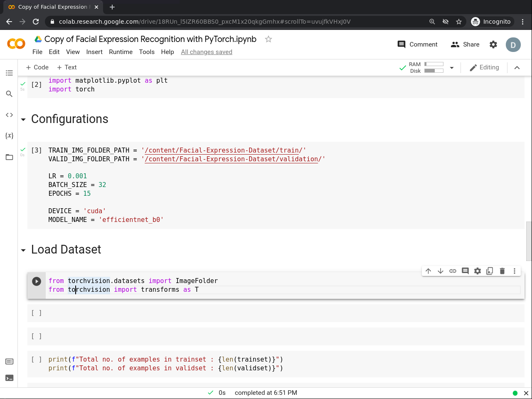Open the terminal icon in bottom left
The image size is (532, 399).
coord(9,378)
